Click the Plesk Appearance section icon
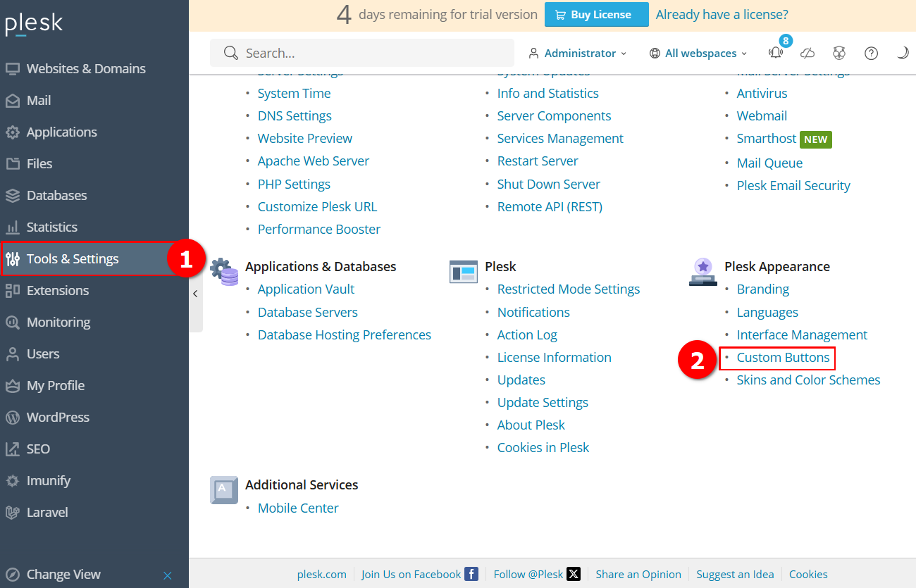 [x=703, y=272]
